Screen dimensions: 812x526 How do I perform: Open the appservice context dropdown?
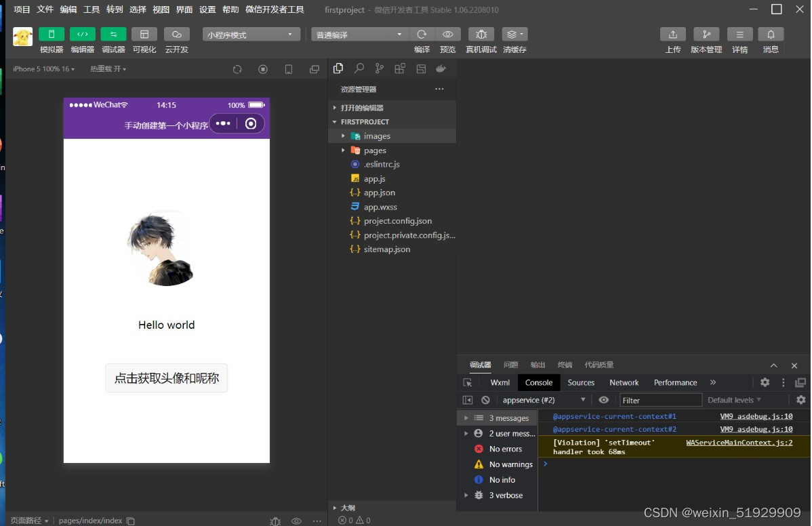[543, 400]
